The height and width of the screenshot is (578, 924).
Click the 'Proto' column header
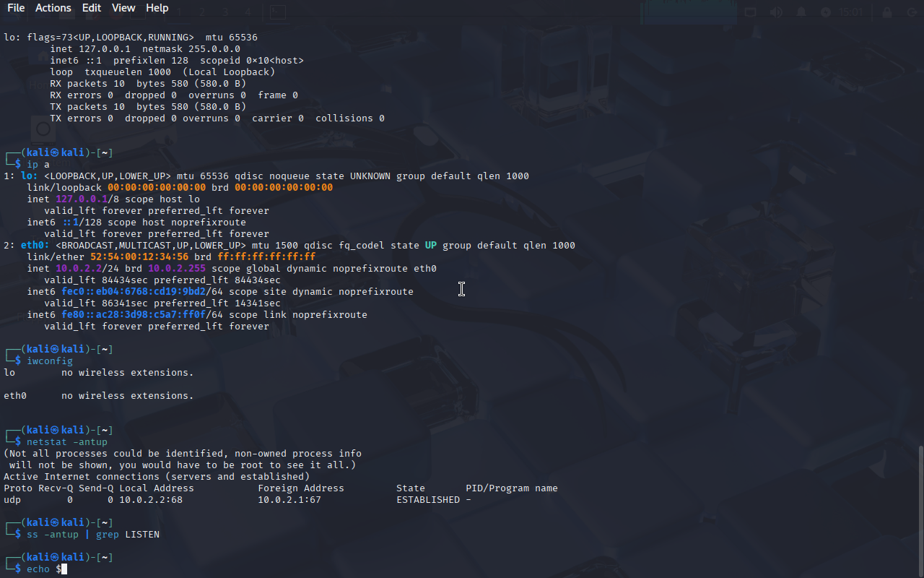click(18, 488)
